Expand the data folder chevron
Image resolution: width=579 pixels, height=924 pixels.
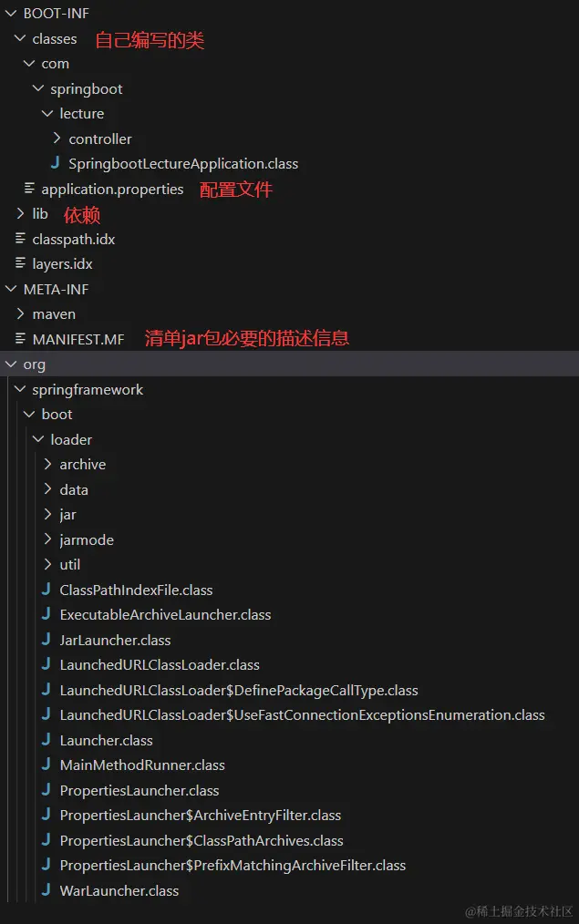[47, 489]
